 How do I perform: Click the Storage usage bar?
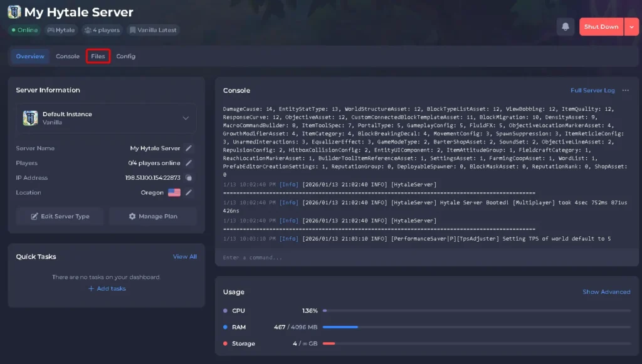click(476, 343)
